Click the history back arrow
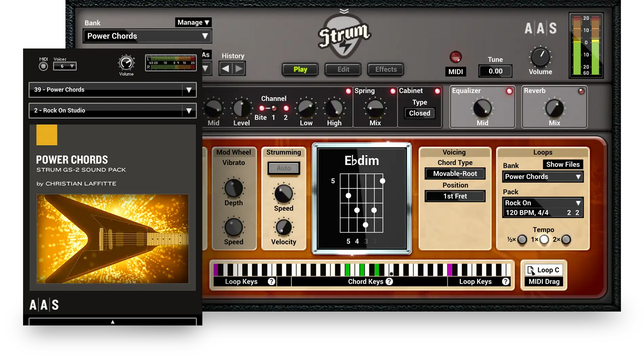 pos(225,69)
